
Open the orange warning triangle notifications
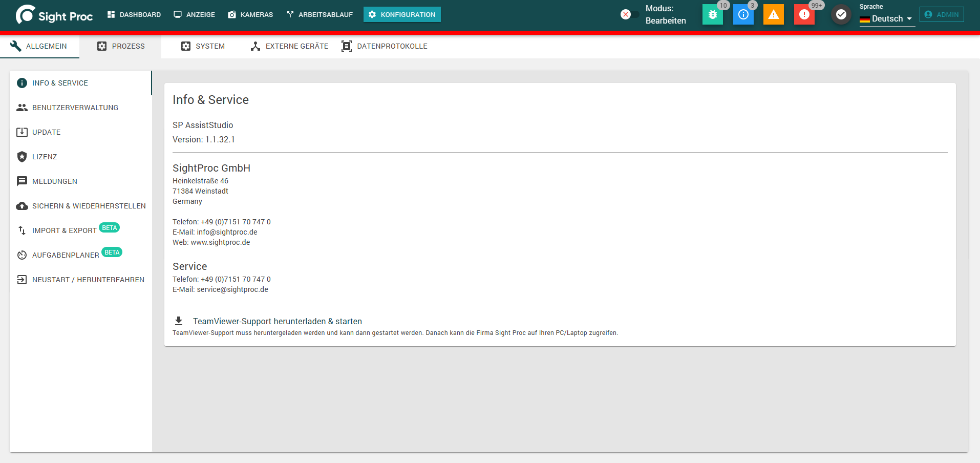point(773,14)
